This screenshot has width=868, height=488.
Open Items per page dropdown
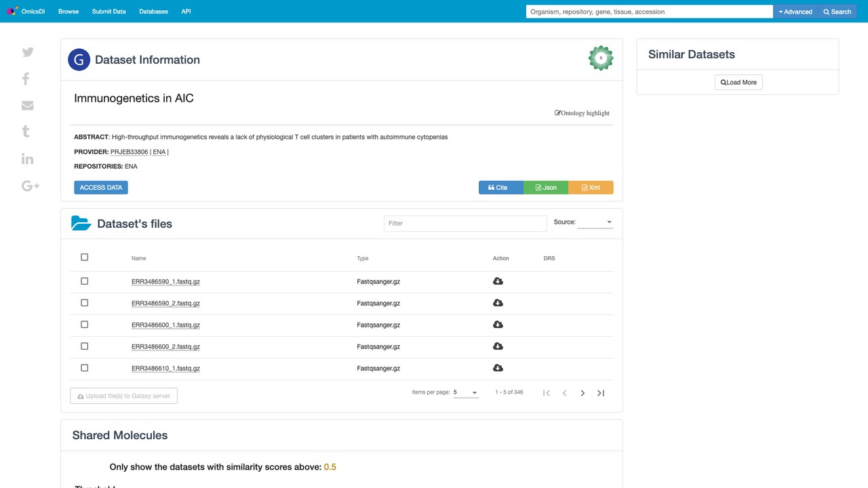click(x=466, y=392)
